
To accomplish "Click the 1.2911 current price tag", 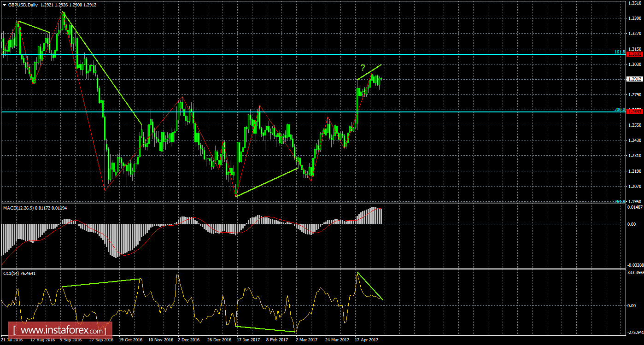I will [x=634, y=79].
